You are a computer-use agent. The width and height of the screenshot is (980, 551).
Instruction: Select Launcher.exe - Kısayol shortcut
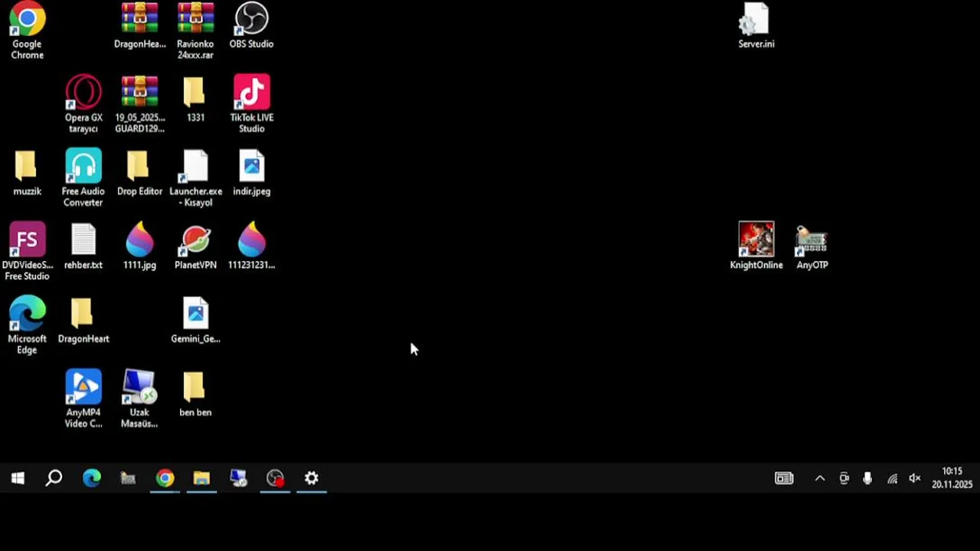click(x=195, y=178)
